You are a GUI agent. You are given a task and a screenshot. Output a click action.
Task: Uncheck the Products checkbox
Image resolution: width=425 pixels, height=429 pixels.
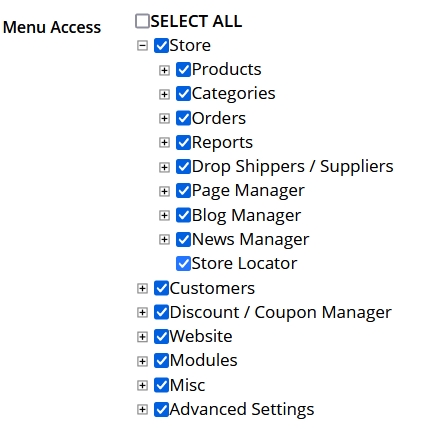tap(183, 69)
